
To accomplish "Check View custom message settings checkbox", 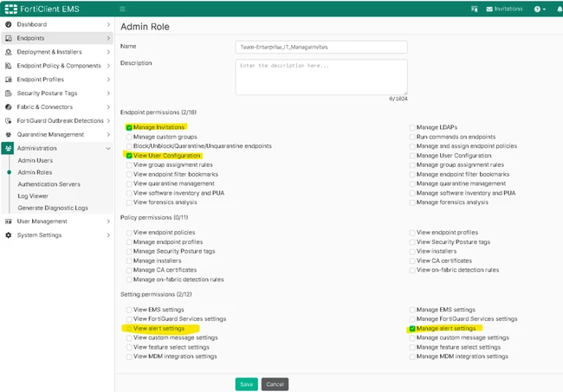I will tap(129, 337).
